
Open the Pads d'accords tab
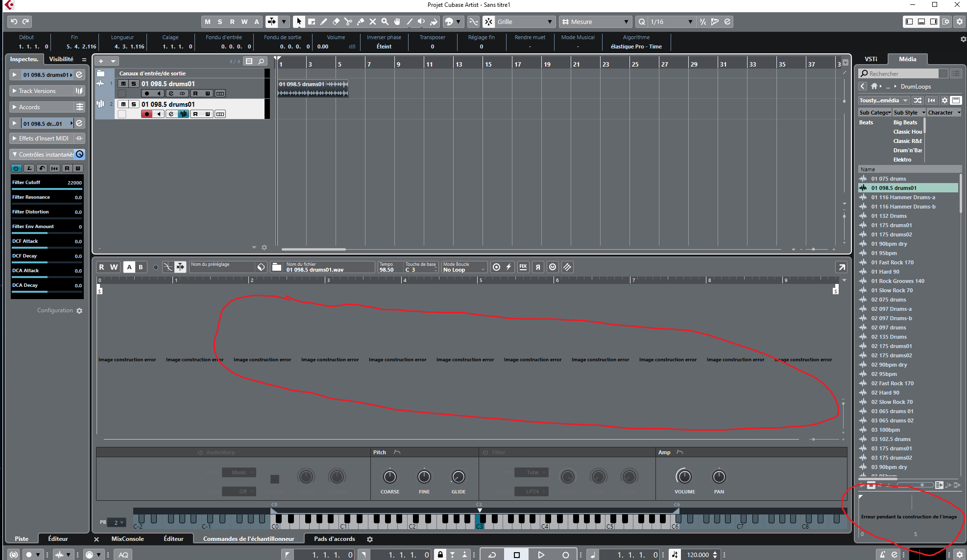tap(335, 539)
